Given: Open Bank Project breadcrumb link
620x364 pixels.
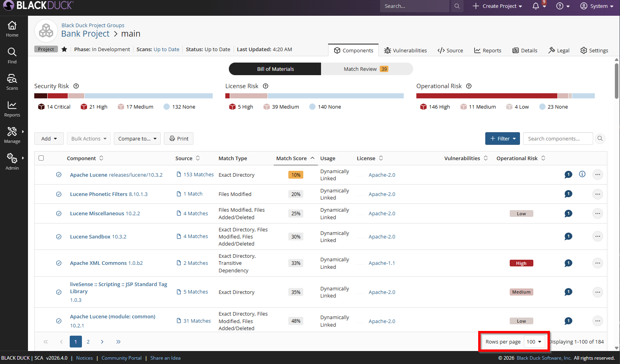Looking at the screenshot, I should point(85,34).
